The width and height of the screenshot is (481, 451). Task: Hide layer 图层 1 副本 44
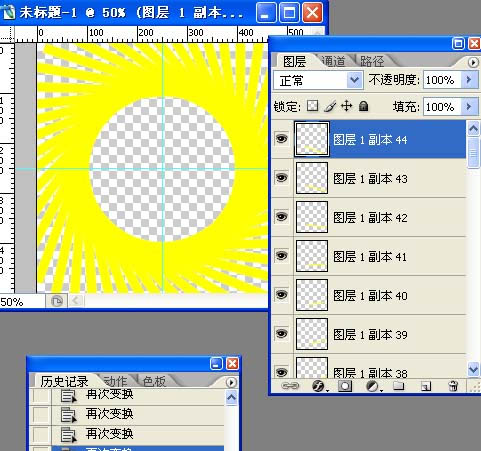(282, 139)
